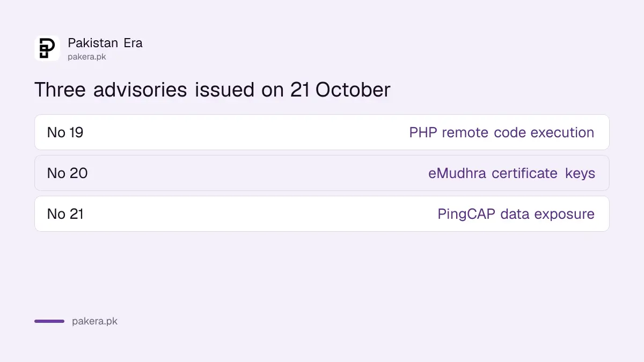The image size is (644, 362).
Task: Select the 21 October date in the heading
Action: 340,90
